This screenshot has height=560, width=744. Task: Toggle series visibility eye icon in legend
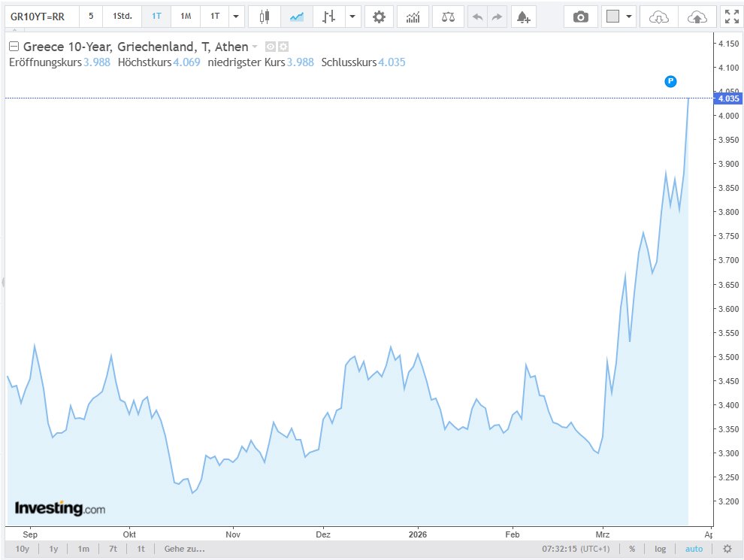pos(270,47)
